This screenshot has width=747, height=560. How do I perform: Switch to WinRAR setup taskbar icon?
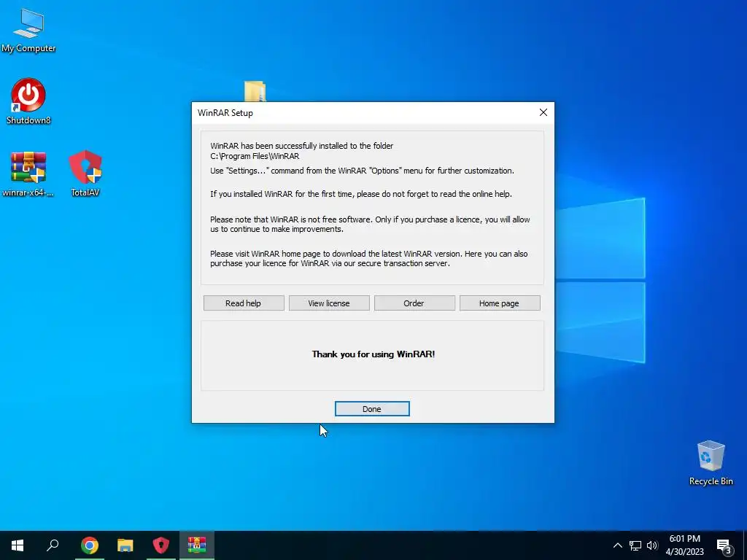[197, 545]
